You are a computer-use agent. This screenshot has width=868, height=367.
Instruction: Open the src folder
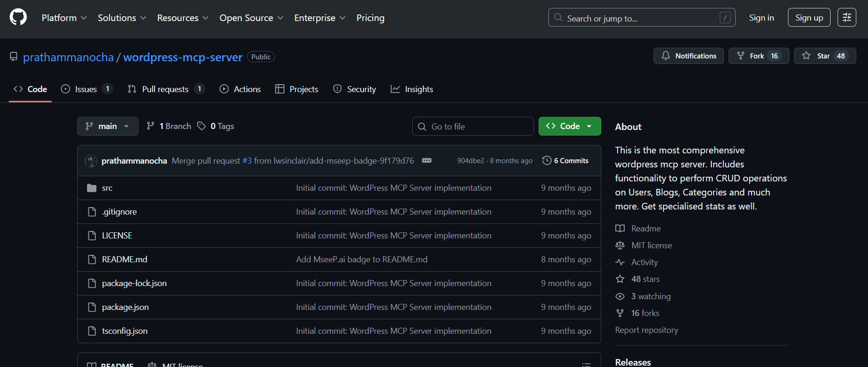click(107, 188)
